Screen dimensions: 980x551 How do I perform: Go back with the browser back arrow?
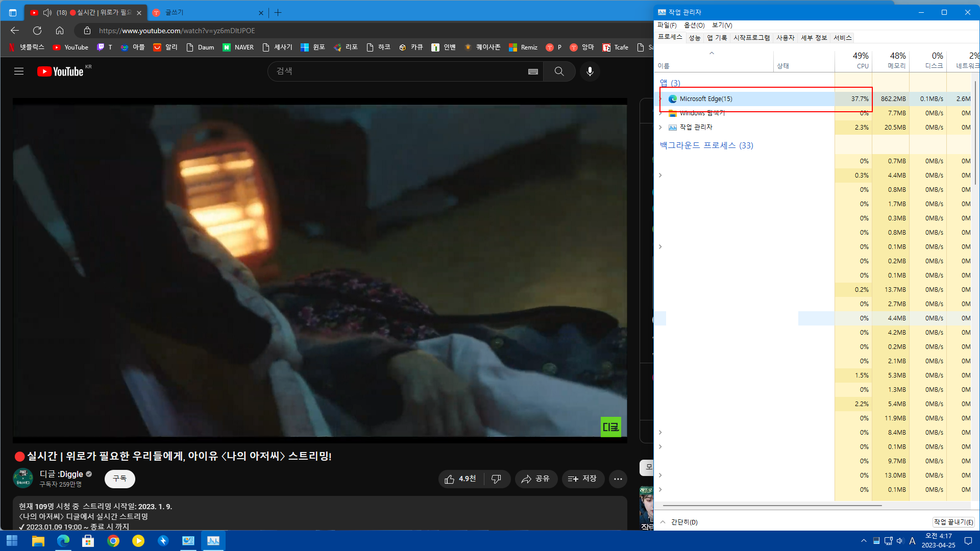(x=15, y=31)
